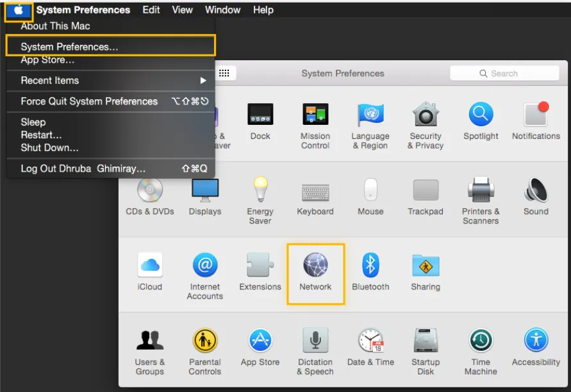Open iCloud preferences
The image size is (571, 392).
[x=150, y=272]
